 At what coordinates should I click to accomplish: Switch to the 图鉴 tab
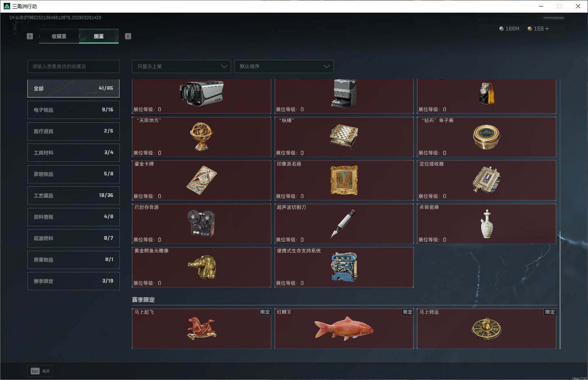click(x=99, y=36)
